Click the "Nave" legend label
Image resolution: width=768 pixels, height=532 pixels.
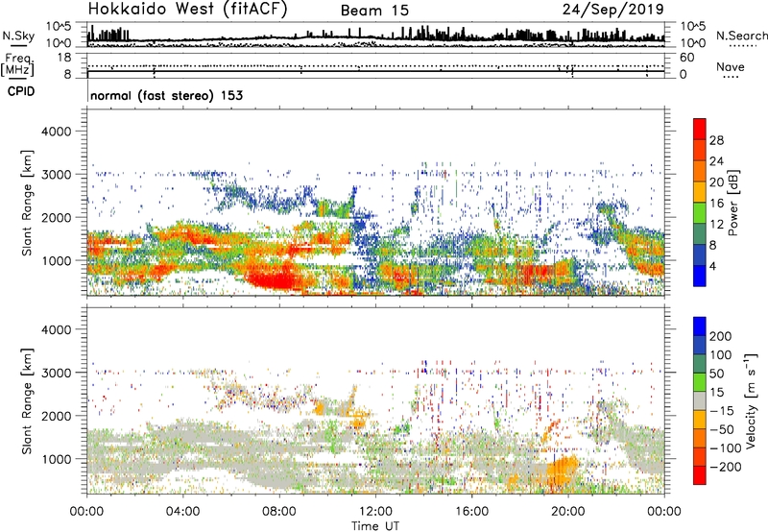tap(731, 66)
